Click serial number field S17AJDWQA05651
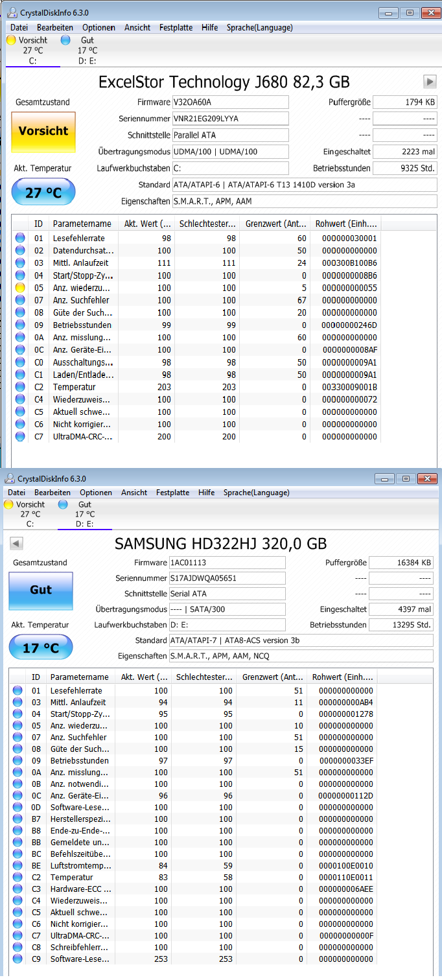This screenshot has width=442, height=980. tap(227, 578)
